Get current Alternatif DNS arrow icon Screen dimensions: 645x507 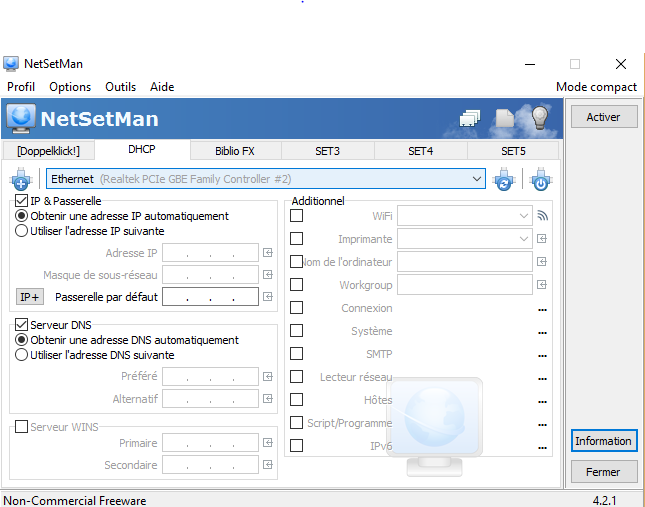point(268,399)
